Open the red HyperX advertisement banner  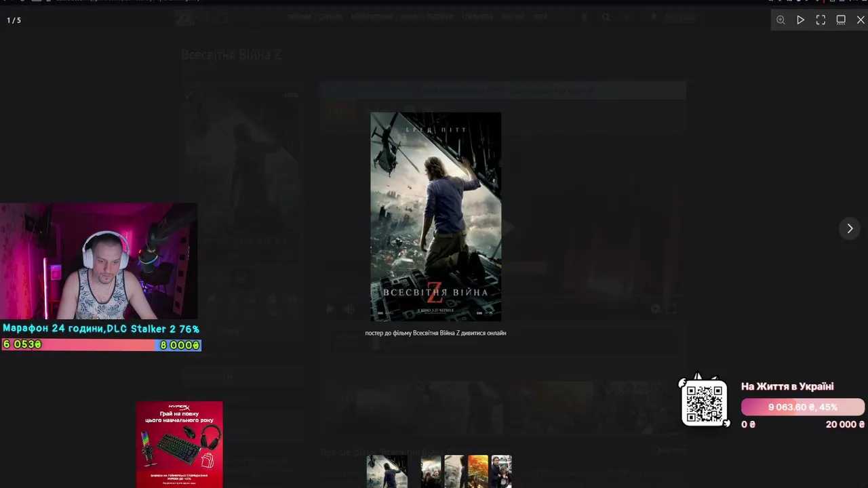179,445
